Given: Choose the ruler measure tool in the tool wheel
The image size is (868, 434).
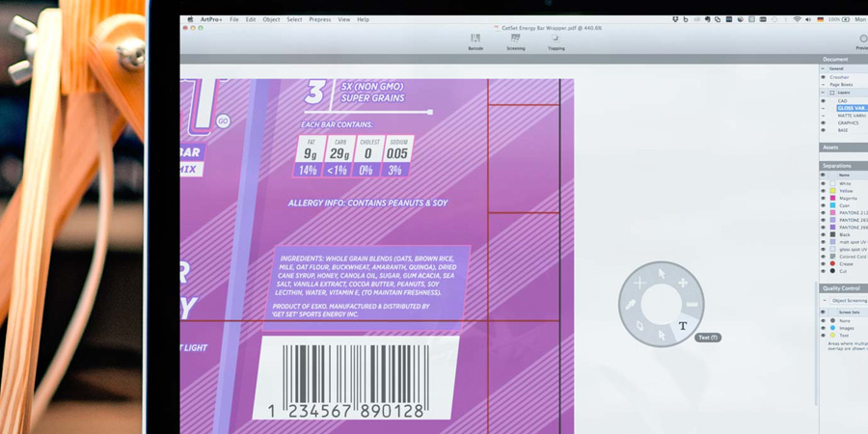Looking at the screenshot, I should pos(692,305).
